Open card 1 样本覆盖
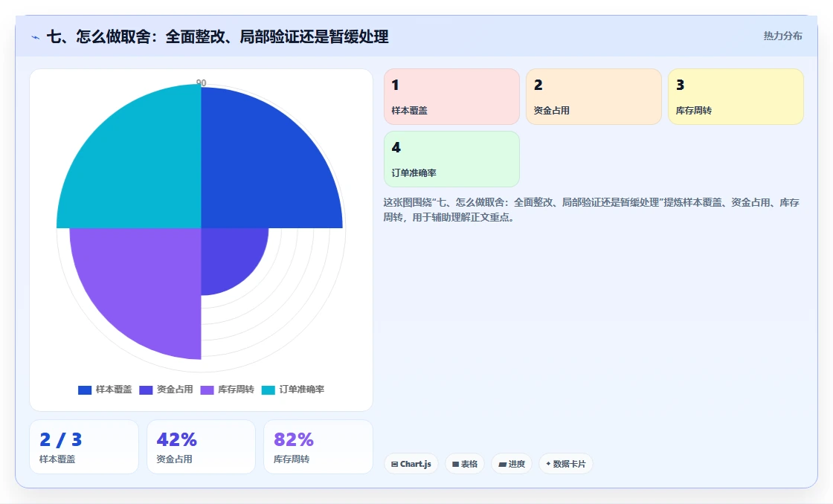The width and height of the screenshot is (833, 504). click(451, 97)
